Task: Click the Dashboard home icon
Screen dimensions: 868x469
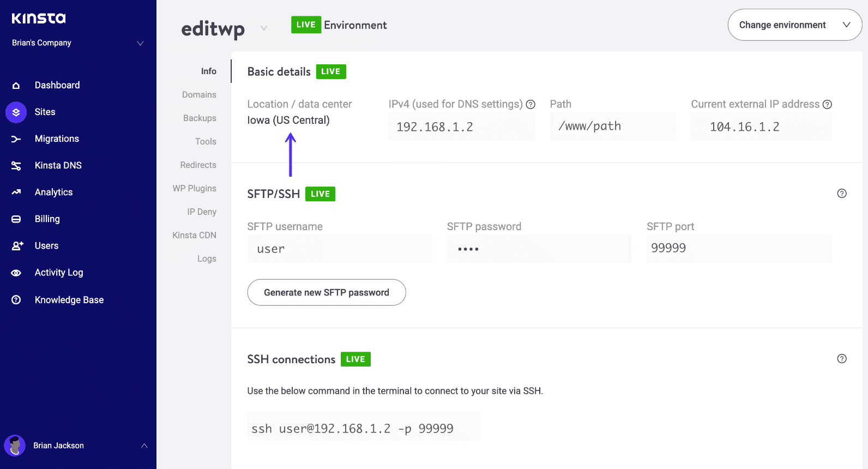Action: tap(16, 86)
